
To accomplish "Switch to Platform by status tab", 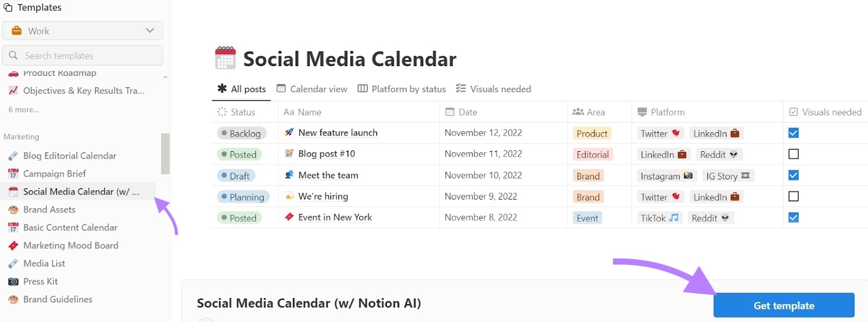I will [x=402, y=89].
